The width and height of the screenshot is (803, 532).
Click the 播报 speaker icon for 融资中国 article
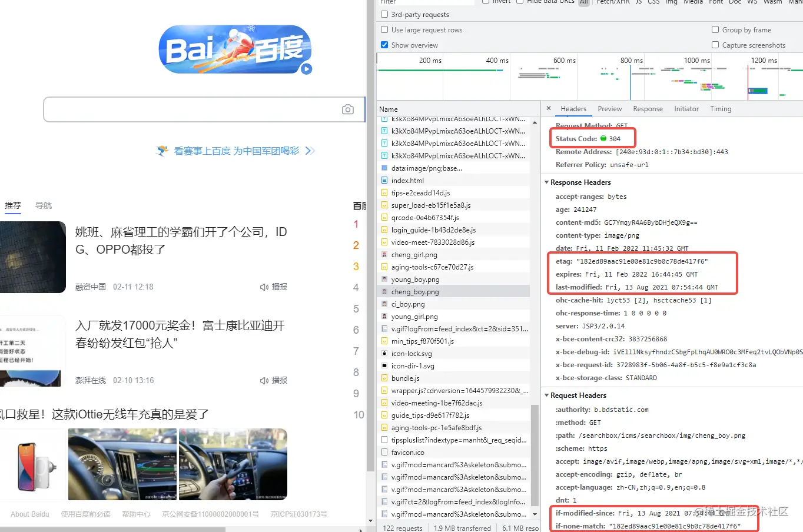pyautogui.click(x=264, y=287)
